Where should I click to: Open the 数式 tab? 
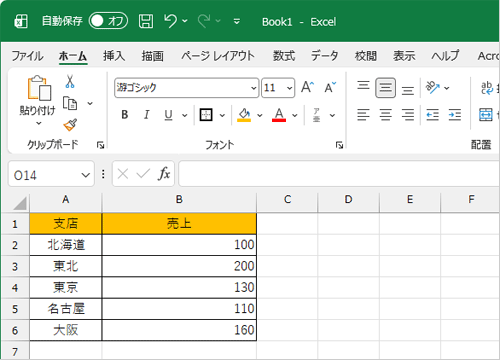tap(284, 56)
